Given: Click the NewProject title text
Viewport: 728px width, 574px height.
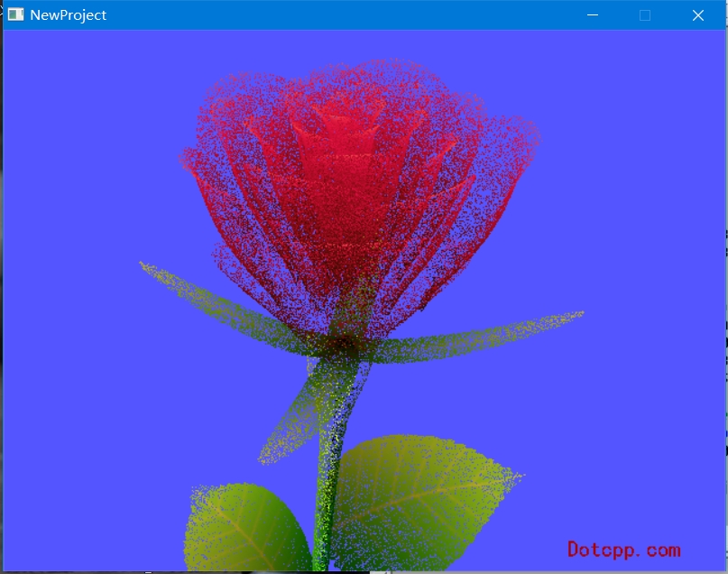Looking at the screenshot, I should tap(68, 14).
